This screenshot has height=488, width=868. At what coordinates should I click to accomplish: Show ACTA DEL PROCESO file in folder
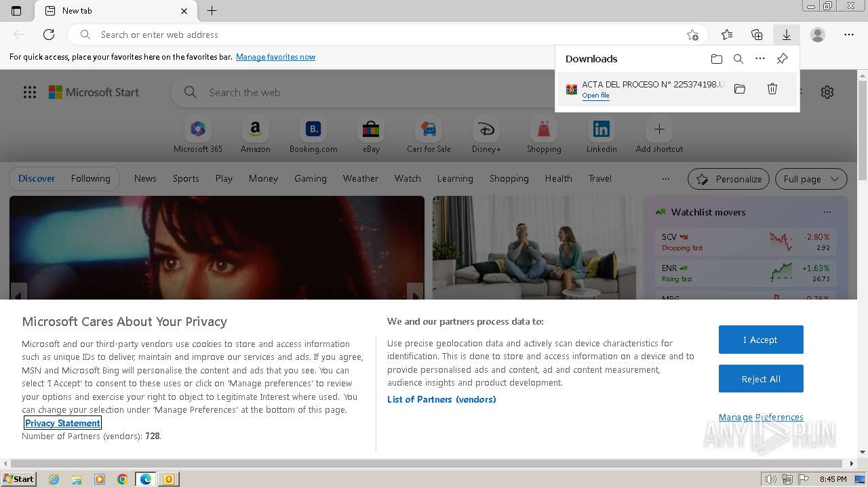tap(740, 89)
